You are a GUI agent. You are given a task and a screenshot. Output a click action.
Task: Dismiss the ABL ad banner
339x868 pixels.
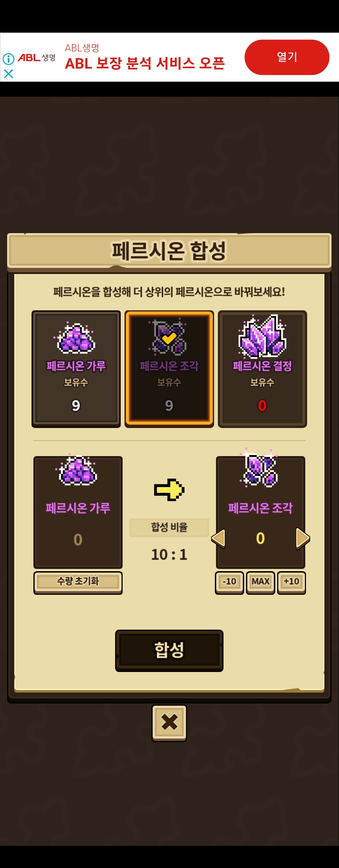point(8,73)
